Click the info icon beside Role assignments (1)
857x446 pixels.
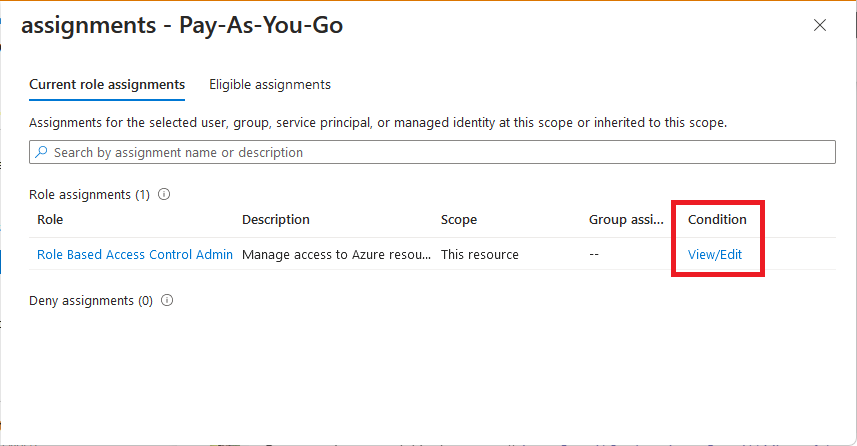point(164,194)
